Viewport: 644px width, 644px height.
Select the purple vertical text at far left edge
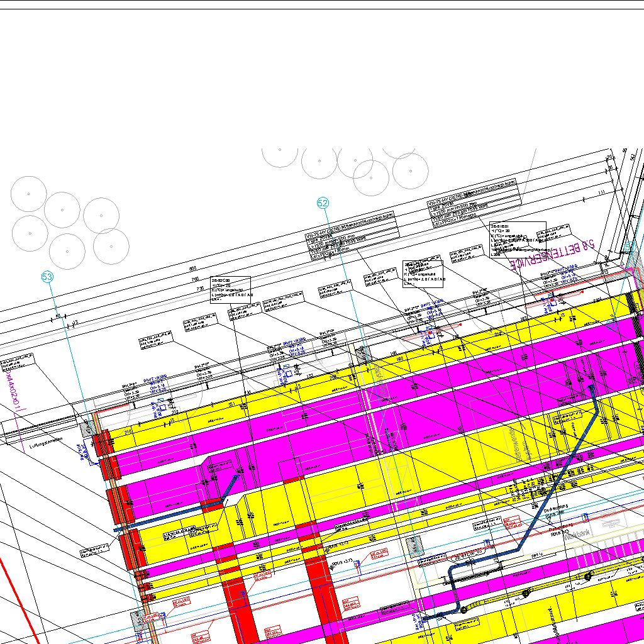coord(8,390)
